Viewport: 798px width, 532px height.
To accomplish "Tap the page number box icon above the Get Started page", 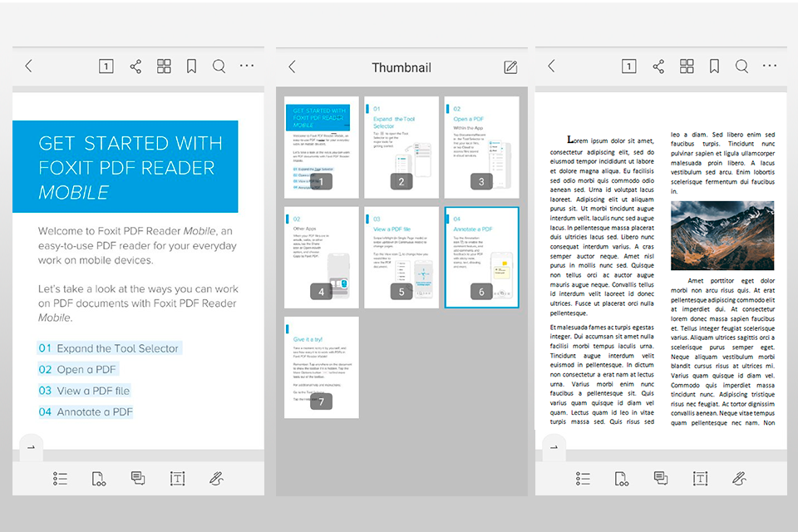I will pyautogui.click(x=106, y=66).
